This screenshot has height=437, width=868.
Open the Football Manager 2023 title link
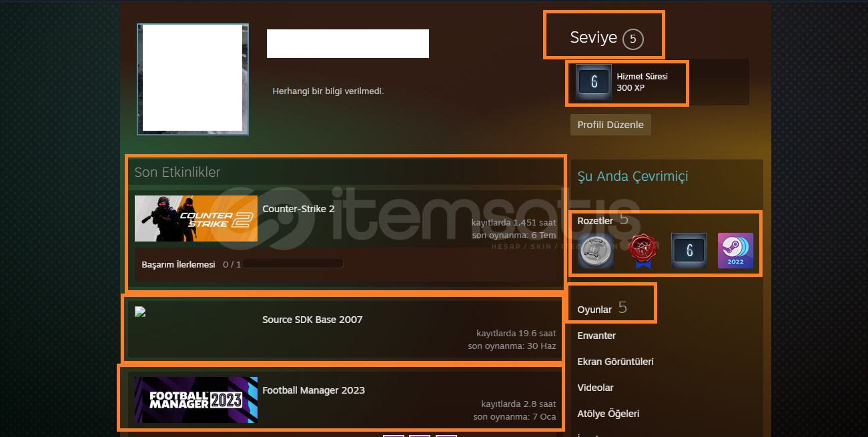pyautogui.click(x=314, y=390)
